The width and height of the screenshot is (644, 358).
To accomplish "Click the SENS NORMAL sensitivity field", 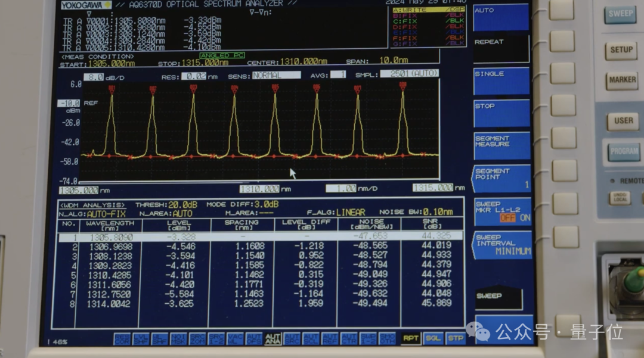I will click(x=276, y=76).
